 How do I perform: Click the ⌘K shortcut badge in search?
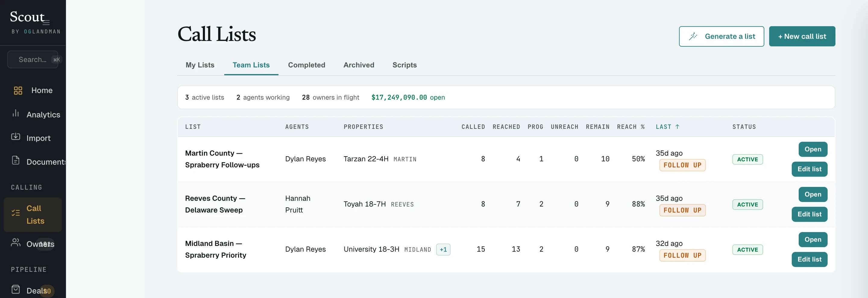(56, 60)
